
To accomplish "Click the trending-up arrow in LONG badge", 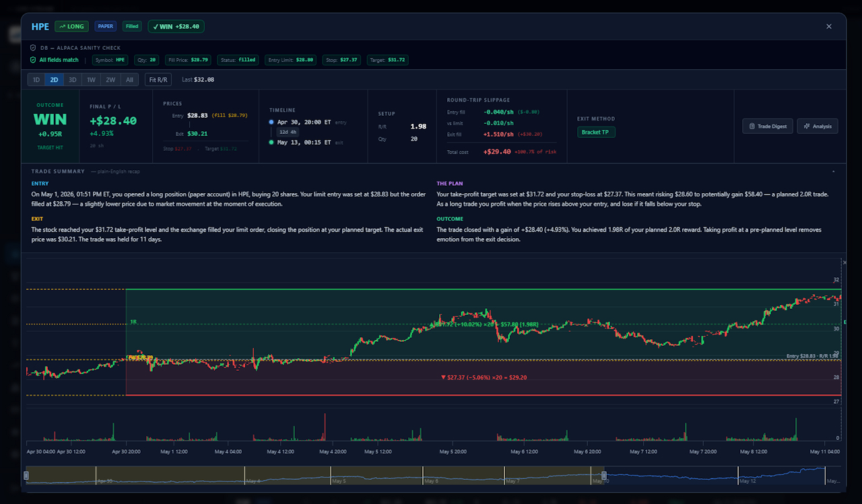I will (62, 26).
